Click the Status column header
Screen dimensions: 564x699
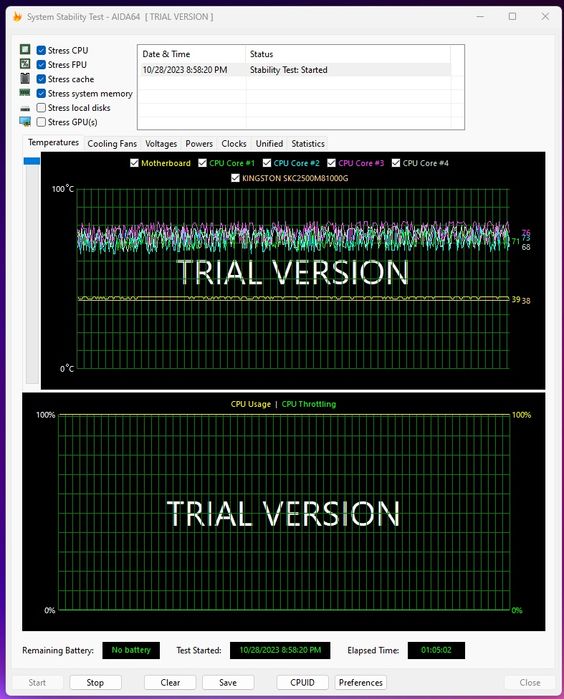coord(348,54)
